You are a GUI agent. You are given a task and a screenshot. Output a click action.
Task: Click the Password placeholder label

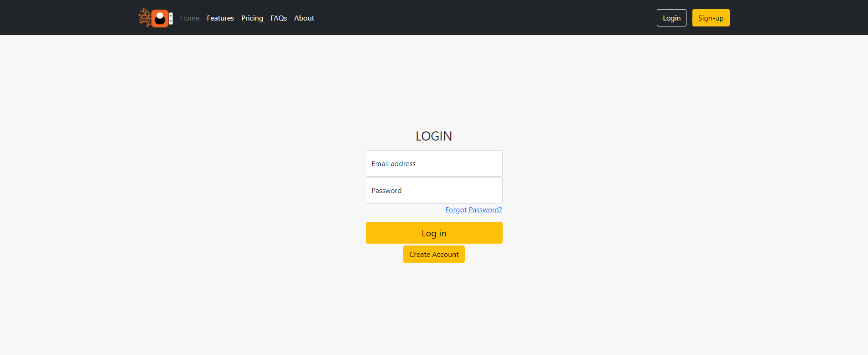[x=386, y=191]
